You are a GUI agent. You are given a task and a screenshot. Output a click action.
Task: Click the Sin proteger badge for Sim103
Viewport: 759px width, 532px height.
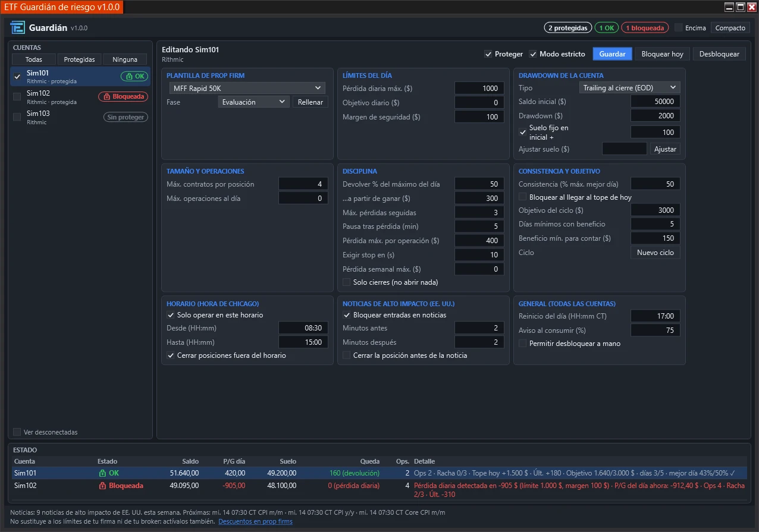click(x=126, y=117)
